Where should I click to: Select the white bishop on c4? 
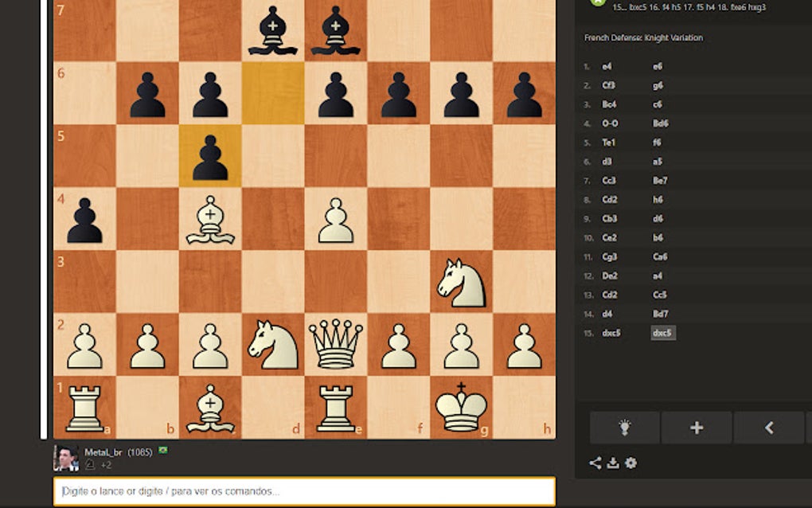pos(210,220)
